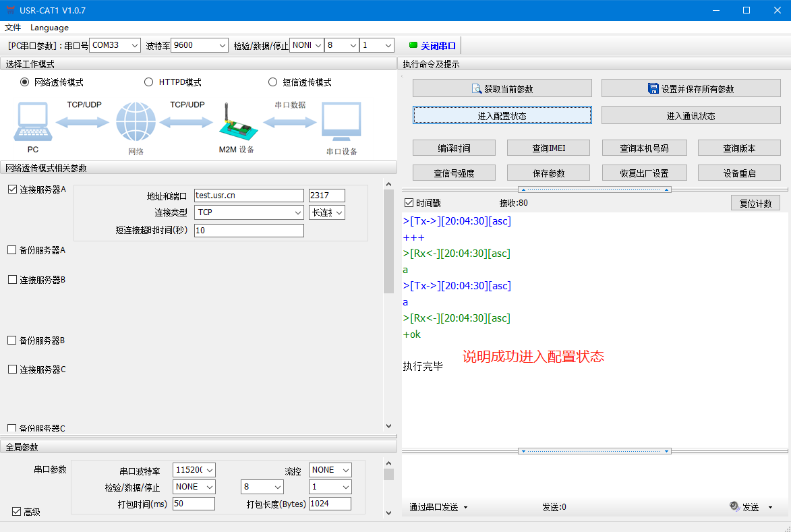Open the 文件 menu
Viewport: 791px width, 532px height.
13,28
